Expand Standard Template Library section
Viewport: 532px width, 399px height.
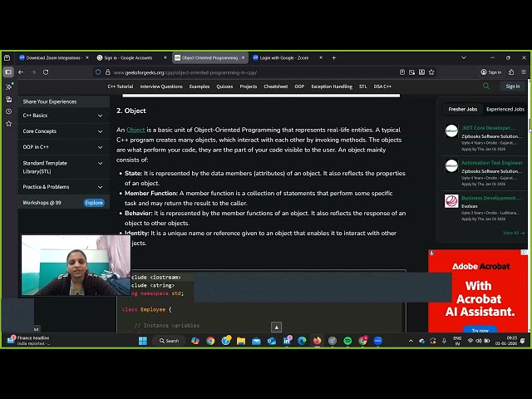click(x=63, y=167)
